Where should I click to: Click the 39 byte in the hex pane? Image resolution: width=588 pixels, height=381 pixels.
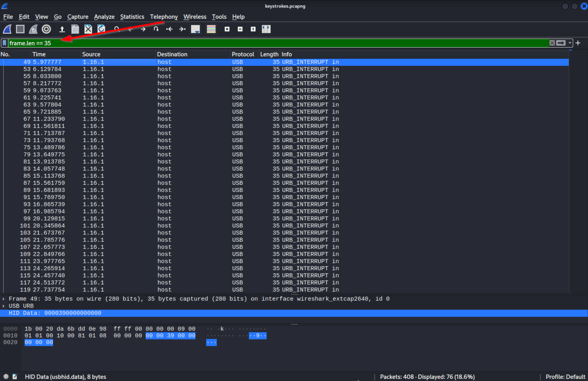tap(170, 335)
